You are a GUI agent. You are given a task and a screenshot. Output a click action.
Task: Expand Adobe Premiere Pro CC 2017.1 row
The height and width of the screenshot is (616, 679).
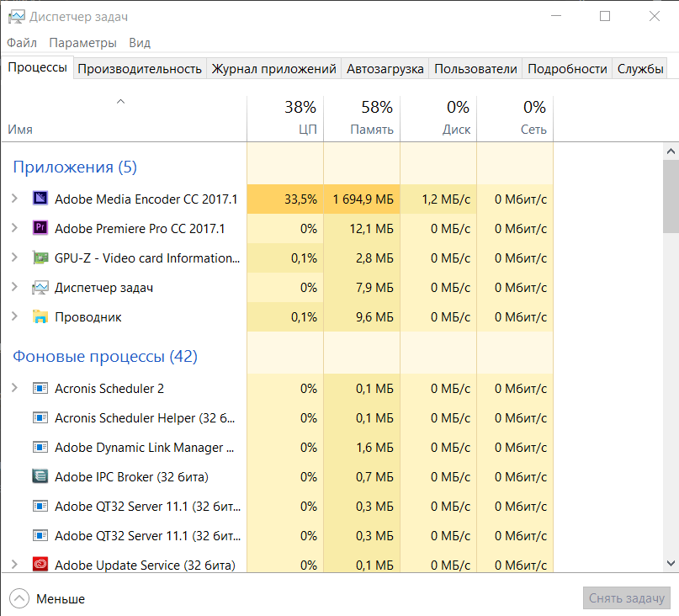click(x=14, y=228)
